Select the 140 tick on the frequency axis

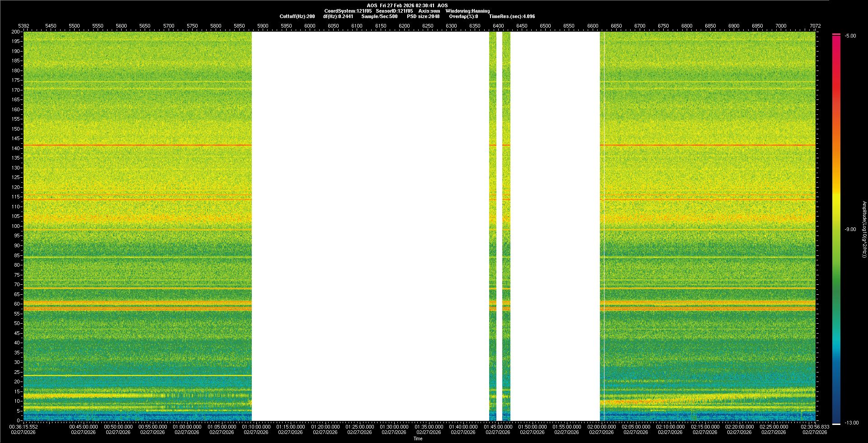[16, 148]
